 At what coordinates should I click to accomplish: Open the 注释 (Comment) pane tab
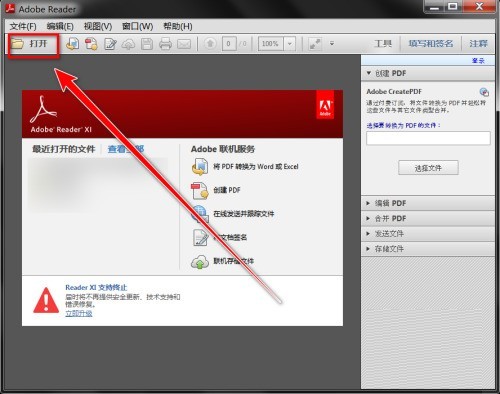(x=478, y=44)
